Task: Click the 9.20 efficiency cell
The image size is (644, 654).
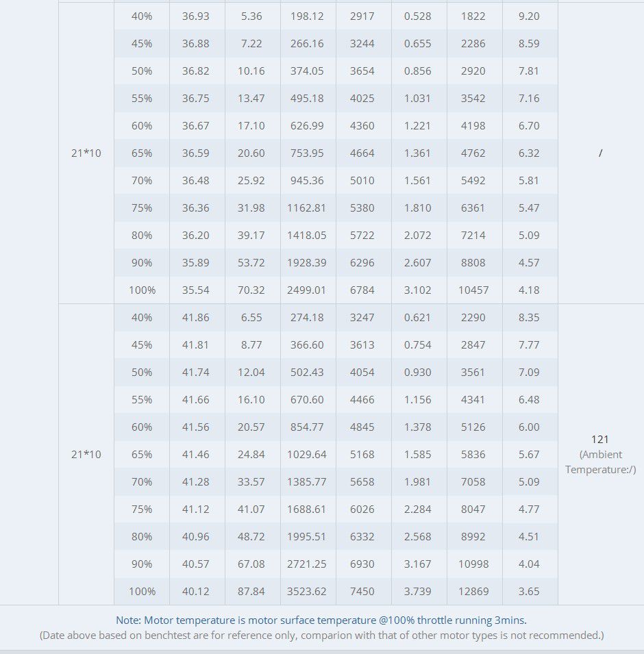Action: 529,16
